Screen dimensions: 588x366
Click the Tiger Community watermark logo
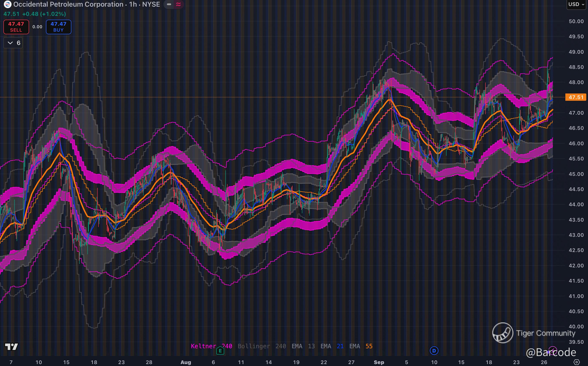coord(503,333)
